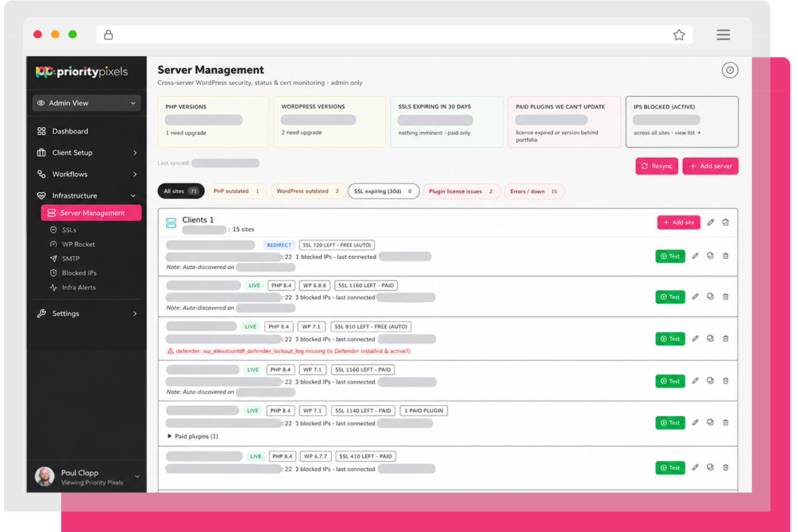Collapse the Infrastructure section chevron

[133, 196]
